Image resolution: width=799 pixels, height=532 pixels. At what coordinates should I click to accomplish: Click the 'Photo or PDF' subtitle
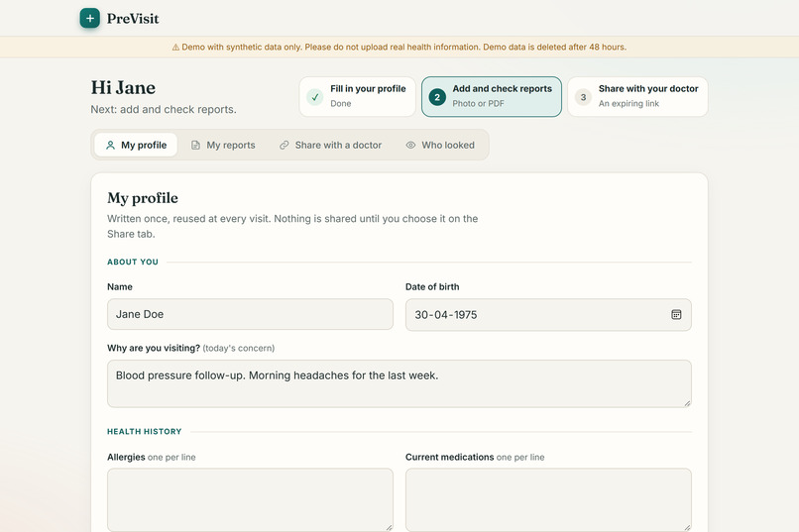point(478,103)
